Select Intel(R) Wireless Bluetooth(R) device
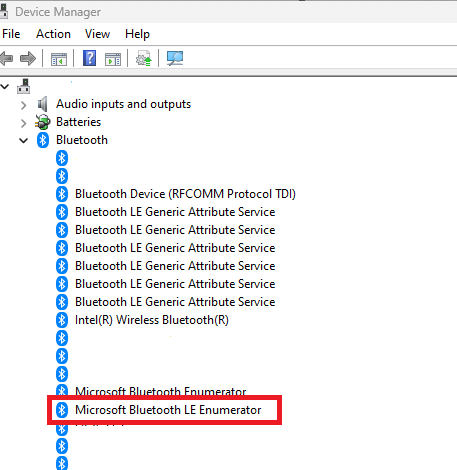Screen dimensions: 457x470 [152, 320]
